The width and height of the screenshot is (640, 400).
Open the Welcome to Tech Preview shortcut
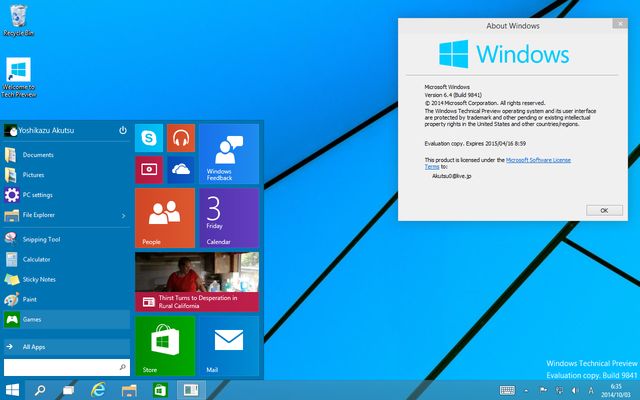point(19,78)
